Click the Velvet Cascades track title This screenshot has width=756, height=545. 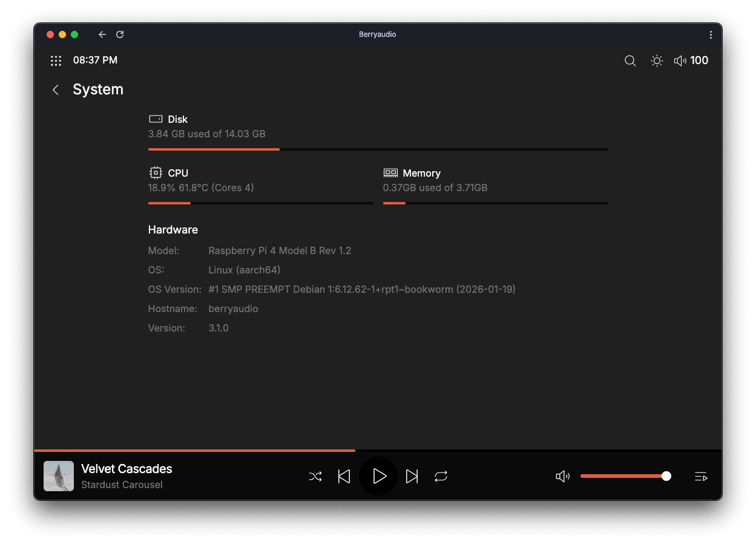pos(127,469)
